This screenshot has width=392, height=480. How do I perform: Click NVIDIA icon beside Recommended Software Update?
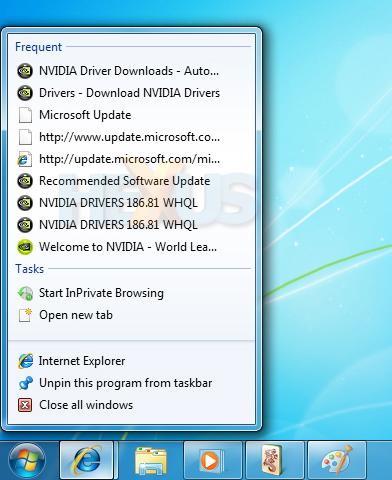coord(25,181)
